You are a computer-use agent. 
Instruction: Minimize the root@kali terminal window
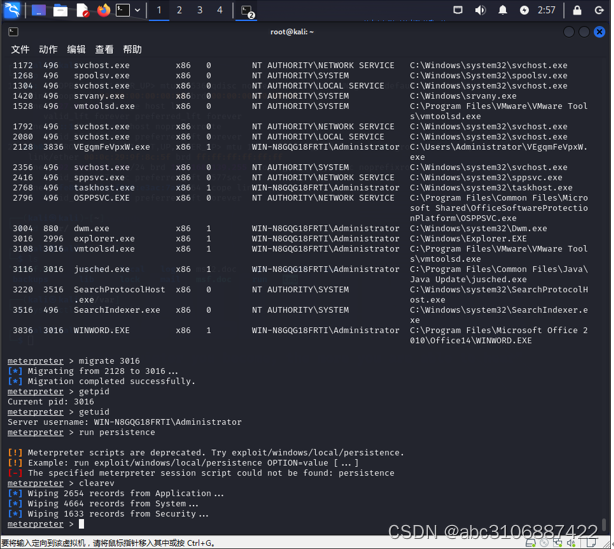point(569,32)
